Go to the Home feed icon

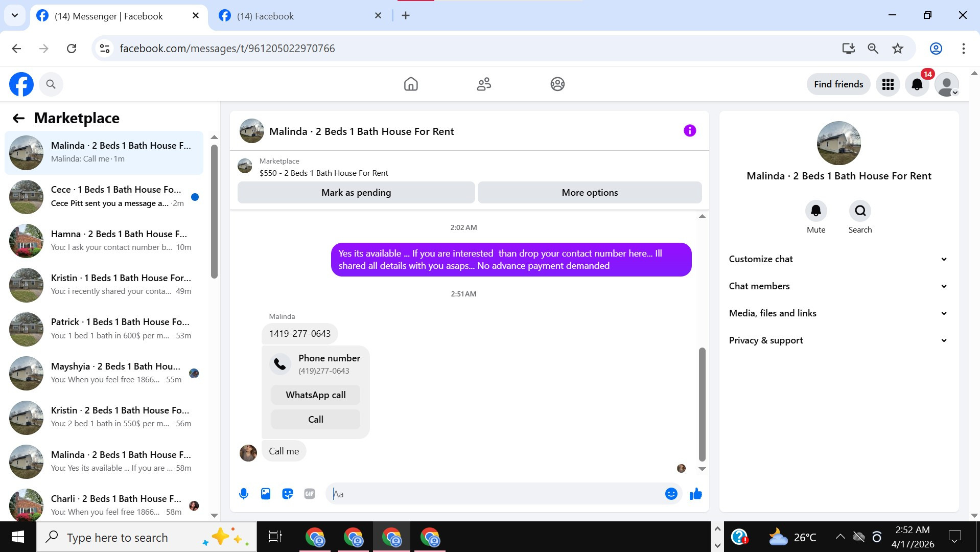[411, 84]
